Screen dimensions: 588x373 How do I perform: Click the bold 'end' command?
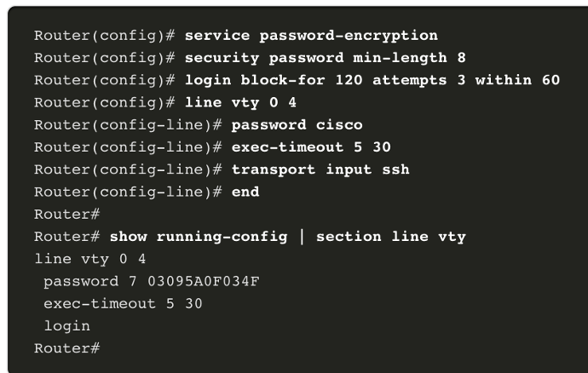click(245, 192)
